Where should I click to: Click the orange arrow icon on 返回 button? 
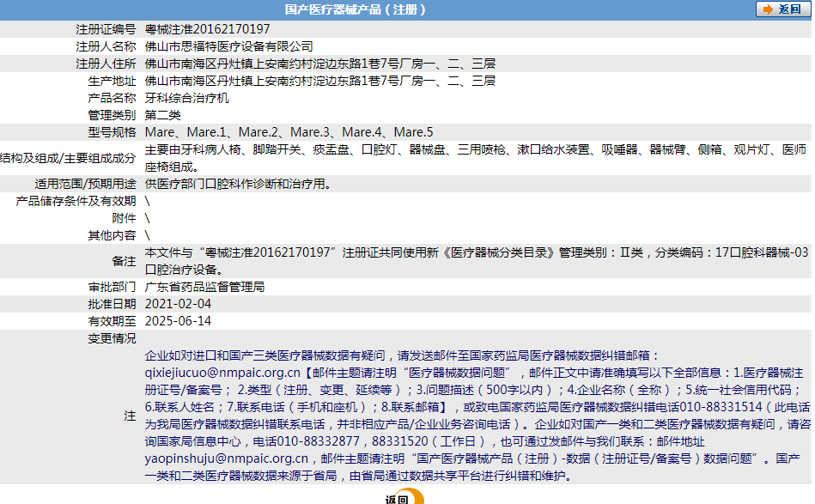768,9
